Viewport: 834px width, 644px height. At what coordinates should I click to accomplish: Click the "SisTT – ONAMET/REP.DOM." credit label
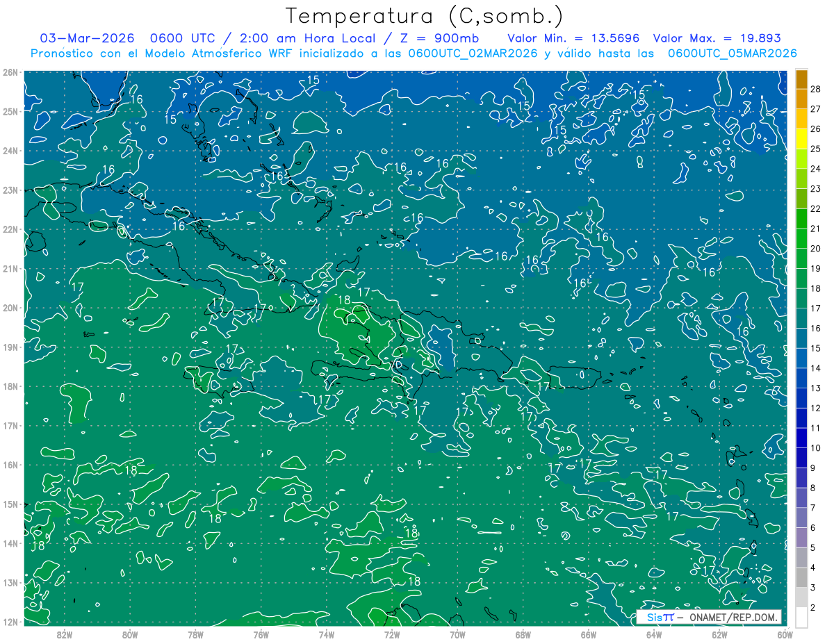click(709, 617)
